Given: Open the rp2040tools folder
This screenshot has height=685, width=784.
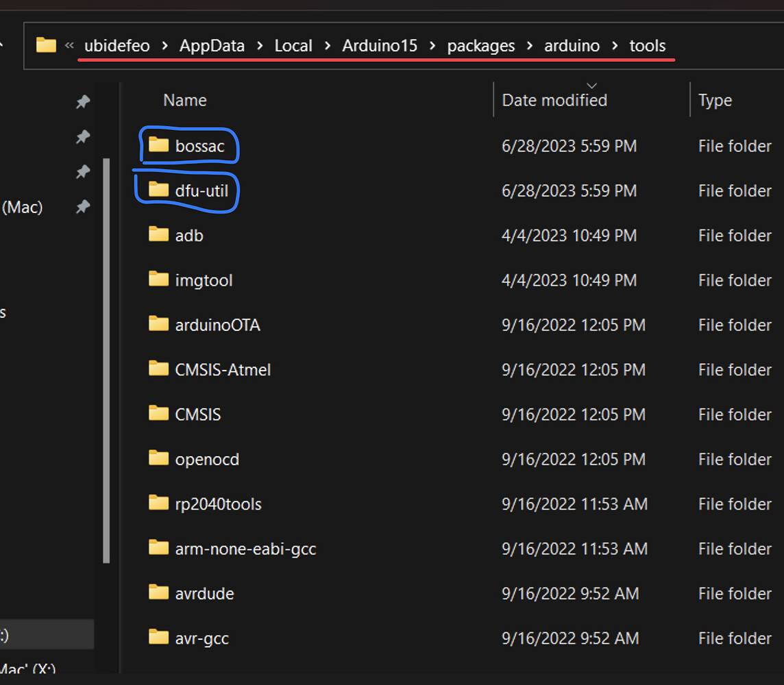Looking at the screenshot, I should [x=218, y=503].
